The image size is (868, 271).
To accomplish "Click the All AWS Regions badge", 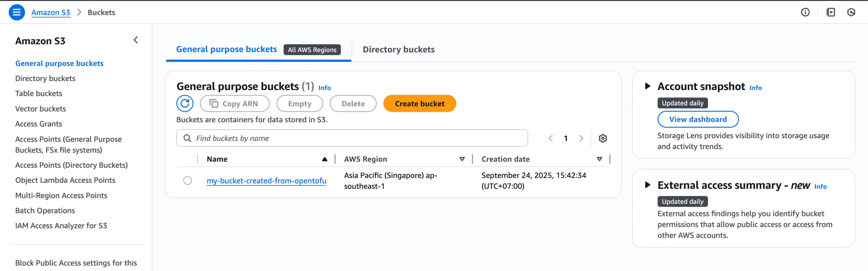I will [312, 50].
